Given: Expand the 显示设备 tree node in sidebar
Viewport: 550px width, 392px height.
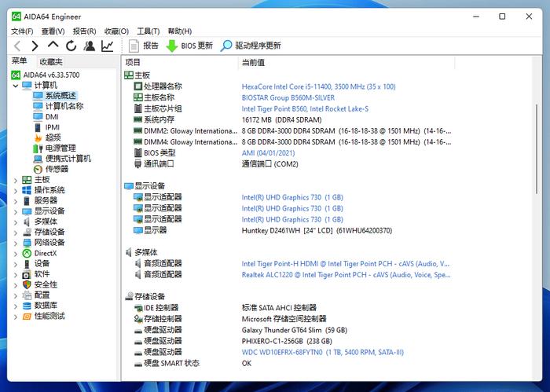Looking at the screenshot, I should coord(16,212).
